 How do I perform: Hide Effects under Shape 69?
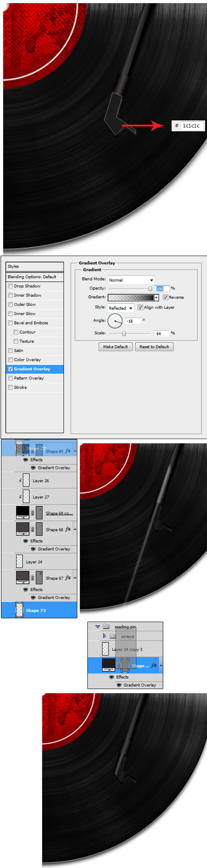(x=26, y=460)
